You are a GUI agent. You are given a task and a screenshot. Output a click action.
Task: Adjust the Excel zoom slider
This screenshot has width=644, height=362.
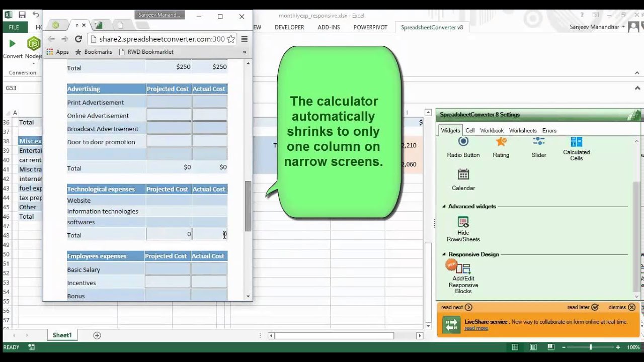(x=591, y=347)
